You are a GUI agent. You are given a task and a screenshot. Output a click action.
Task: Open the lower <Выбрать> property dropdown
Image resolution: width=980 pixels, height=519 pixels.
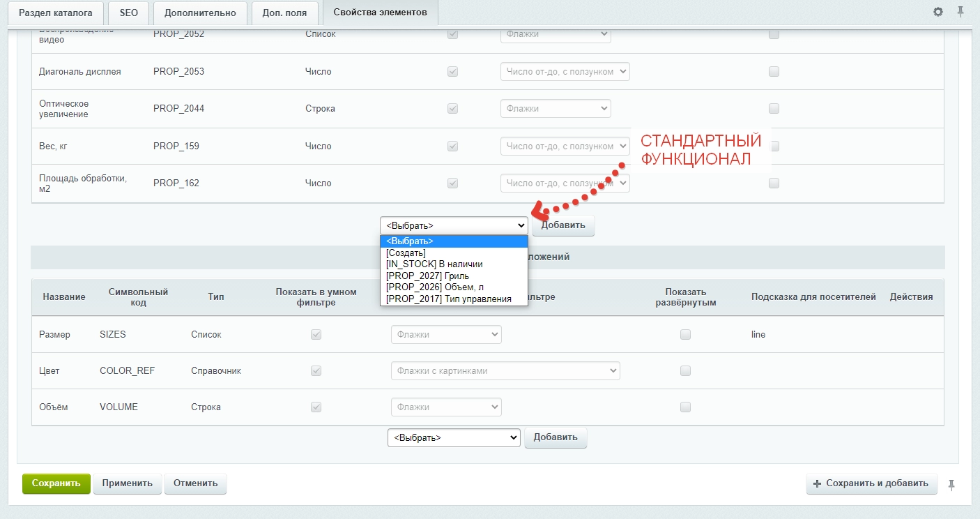pyautogui.click(x=454, y=437)
